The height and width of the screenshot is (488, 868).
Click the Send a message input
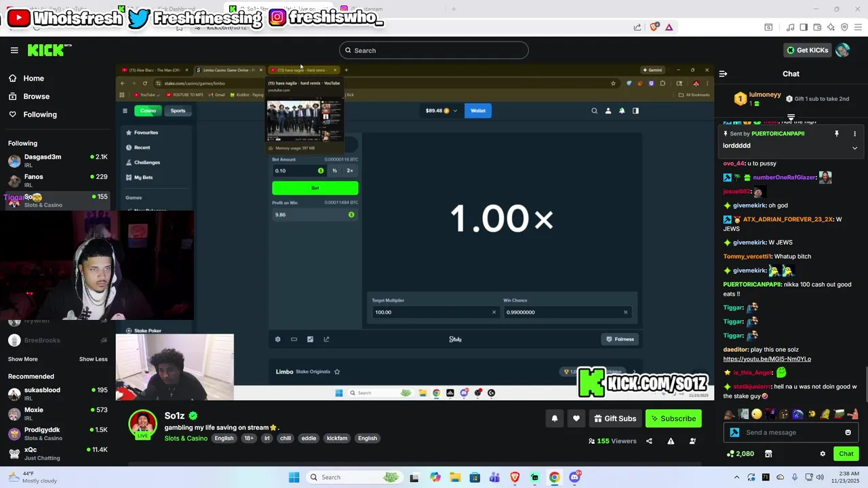791,432
